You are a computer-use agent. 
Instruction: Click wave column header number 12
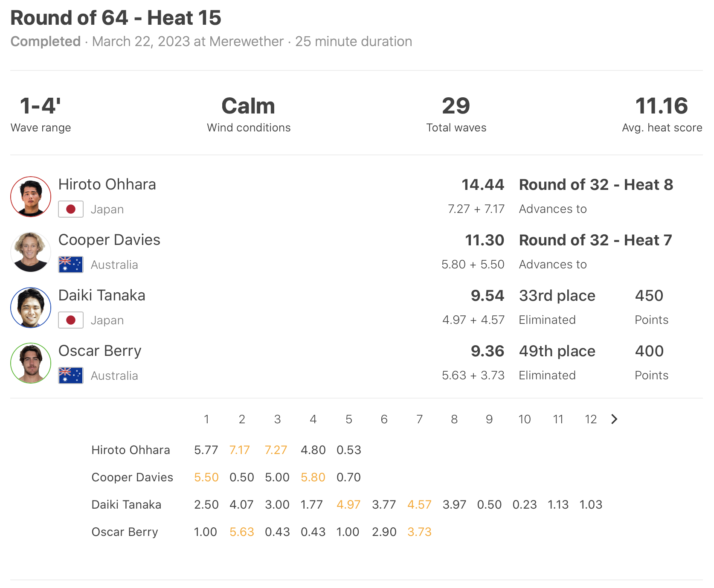tap(591, 419)
